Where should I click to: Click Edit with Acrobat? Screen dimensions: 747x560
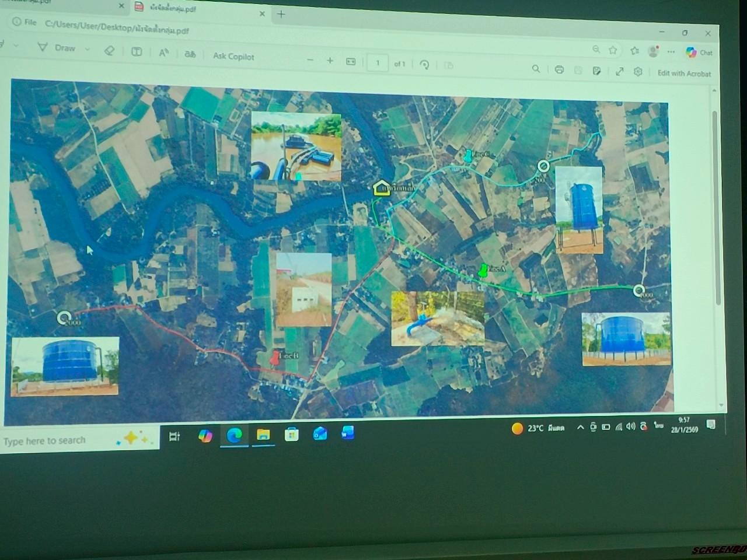[684, 73]
